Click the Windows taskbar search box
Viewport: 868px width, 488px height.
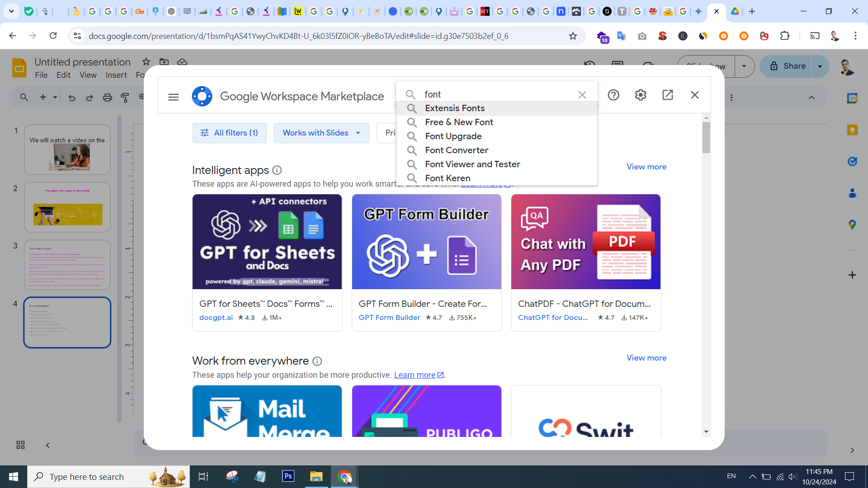(108, 477)
